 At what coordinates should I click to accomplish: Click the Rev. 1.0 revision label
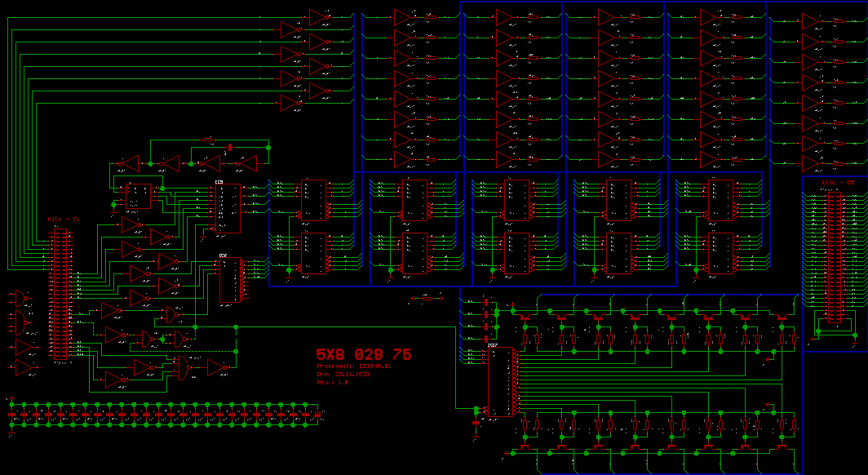[x=333, y=382]
